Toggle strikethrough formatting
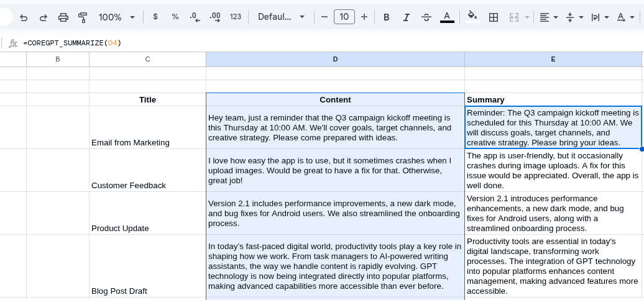This screenshot has width=644, height=300. click(x=426, y=17)
